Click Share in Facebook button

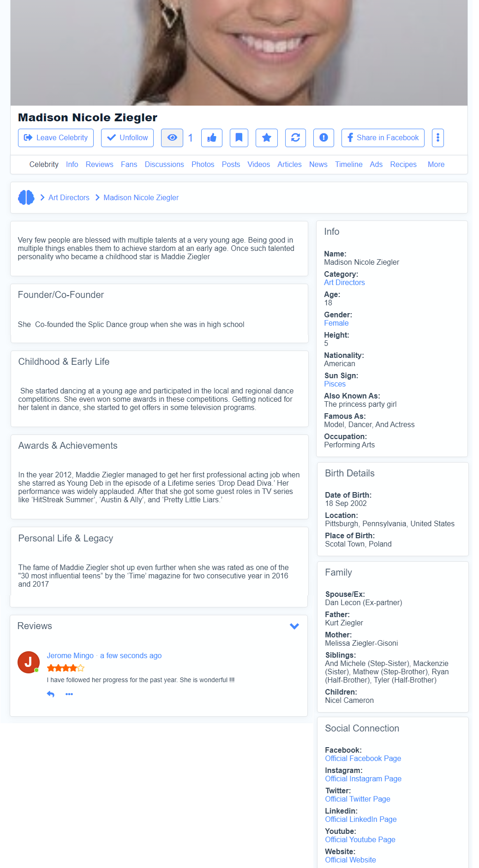pyautogui.click(x=383, y=138)
